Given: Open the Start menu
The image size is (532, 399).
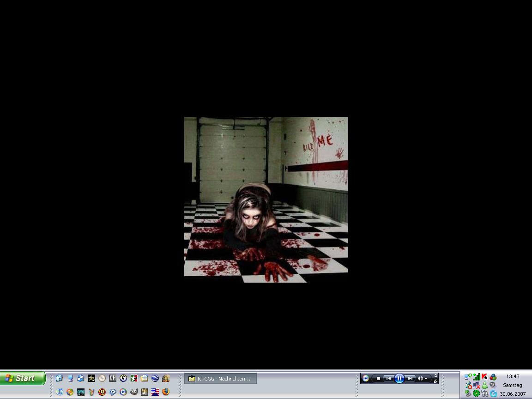Looking at the screenshot, I should click(x=22, y=378).
